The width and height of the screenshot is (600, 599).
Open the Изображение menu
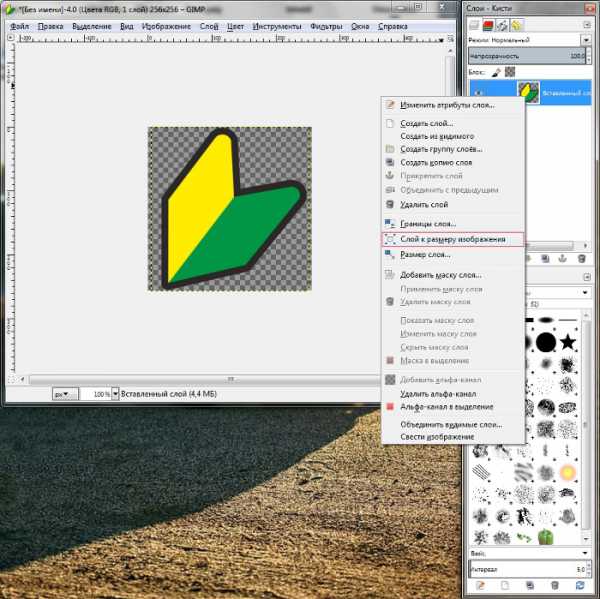166,26
